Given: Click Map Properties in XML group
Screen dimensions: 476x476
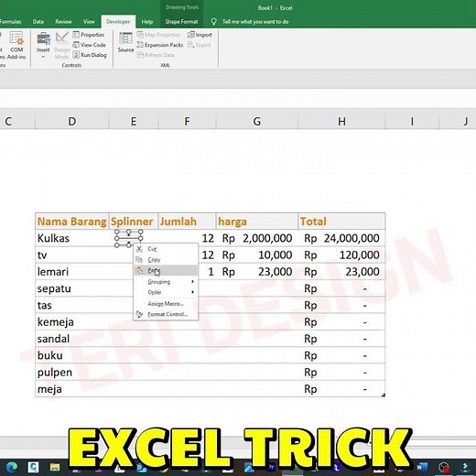Looking at the screenshot, I should coord(158,35).
